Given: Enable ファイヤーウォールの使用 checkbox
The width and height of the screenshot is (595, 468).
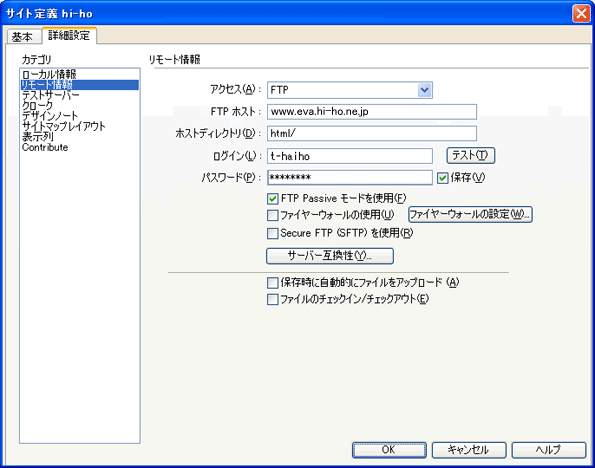Looking at the screenshot, I should point(272,216).
